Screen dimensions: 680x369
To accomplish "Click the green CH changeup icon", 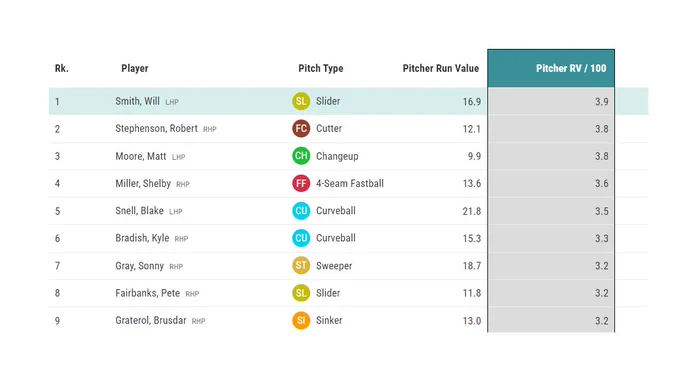I will tap(301, 156).
